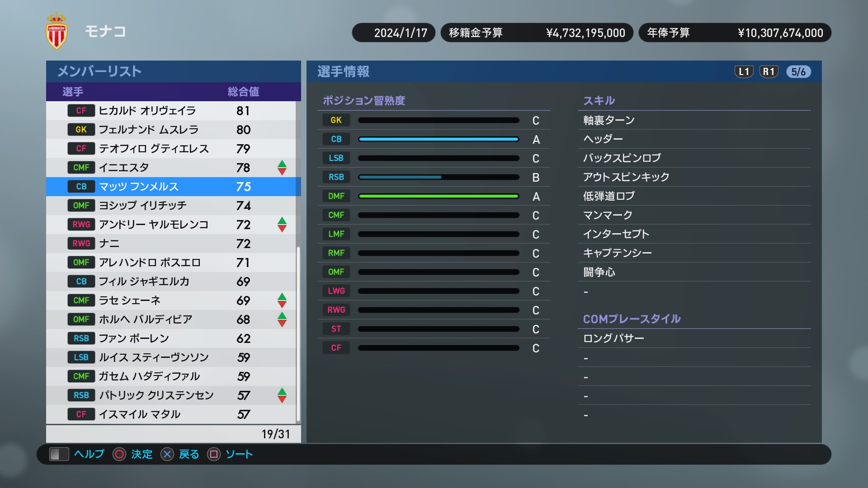This screenshot has width=868, height=488.
Task: Click the touchpad help icon
Action: 59,454
